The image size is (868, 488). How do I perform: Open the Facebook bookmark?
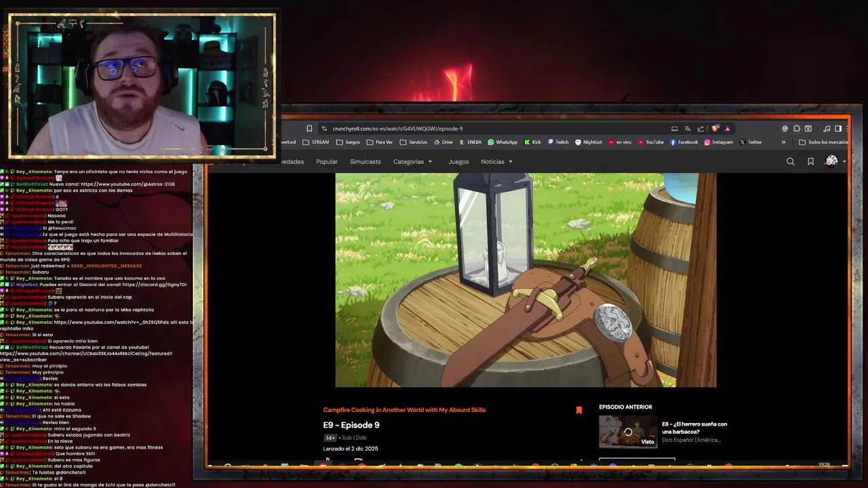pyautogui.click(x=684, y=142)
